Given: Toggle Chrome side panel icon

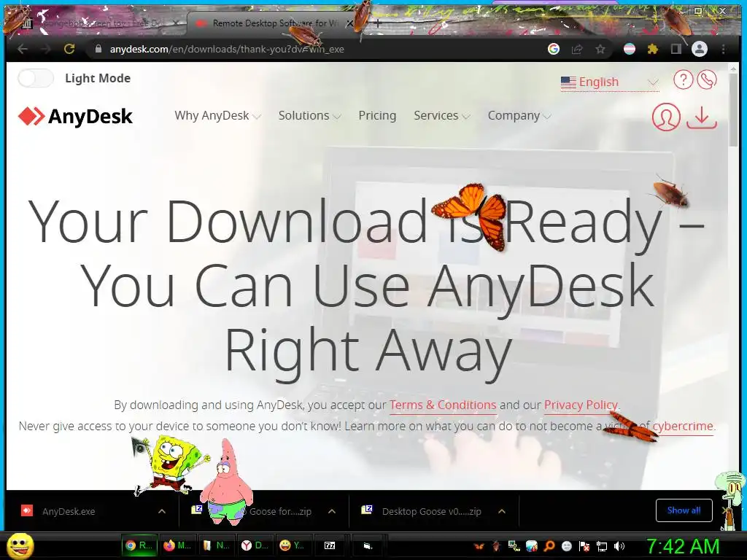Looking at the screenshot, I should point(676,49).
